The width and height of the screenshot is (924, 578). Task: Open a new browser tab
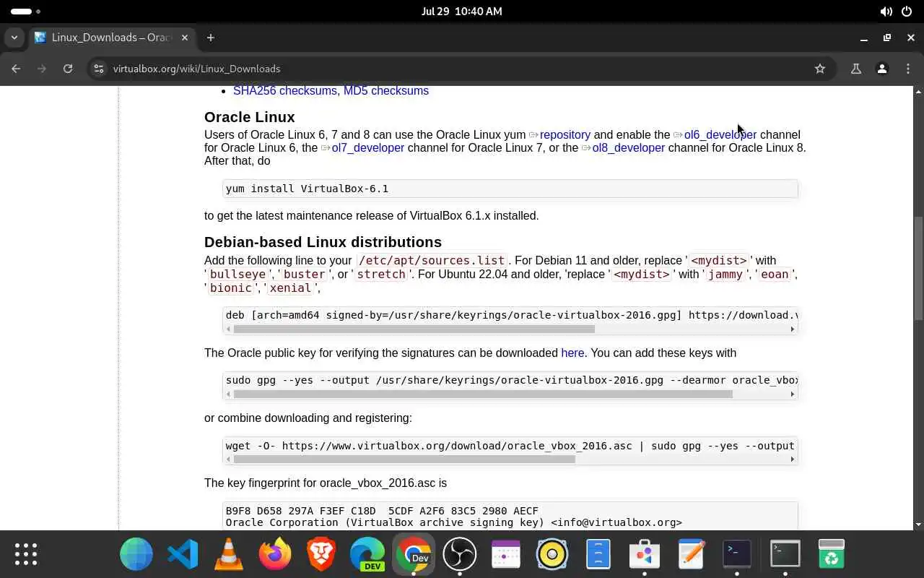click(211, 38)
